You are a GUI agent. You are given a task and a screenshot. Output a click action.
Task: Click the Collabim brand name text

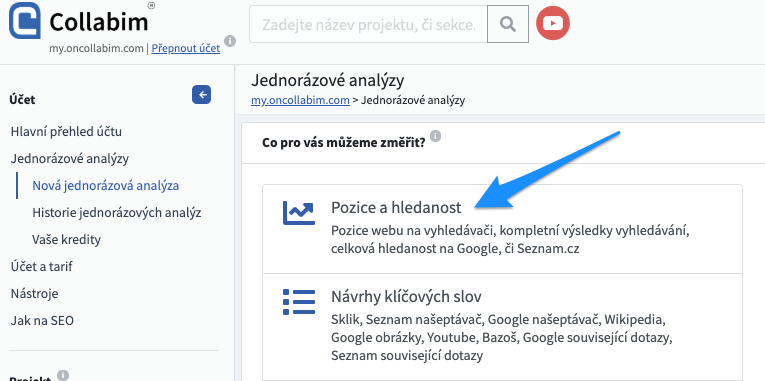tap(99, 21)
